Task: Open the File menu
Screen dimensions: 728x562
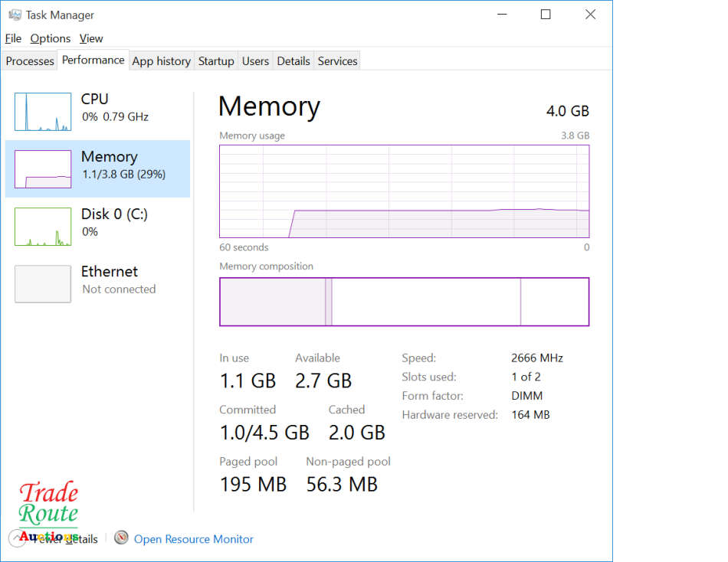Action: pos(13,38)
